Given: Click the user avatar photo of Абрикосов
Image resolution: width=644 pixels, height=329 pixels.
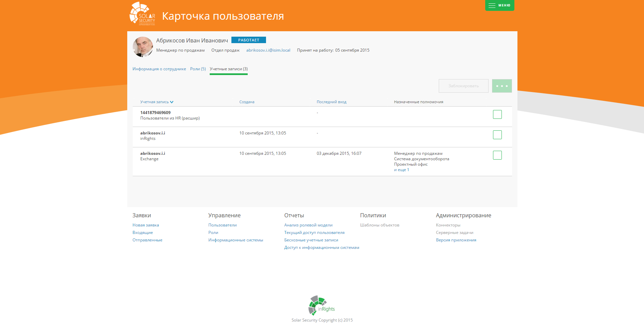Looking at the screenshot, I should click(x=143, y=47).
